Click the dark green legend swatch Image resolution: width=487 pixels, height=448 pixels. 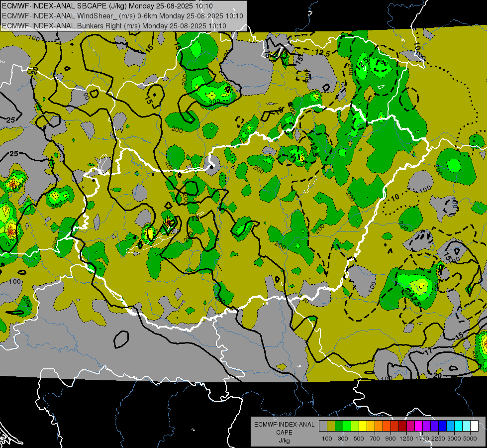(x=339, y=426)
